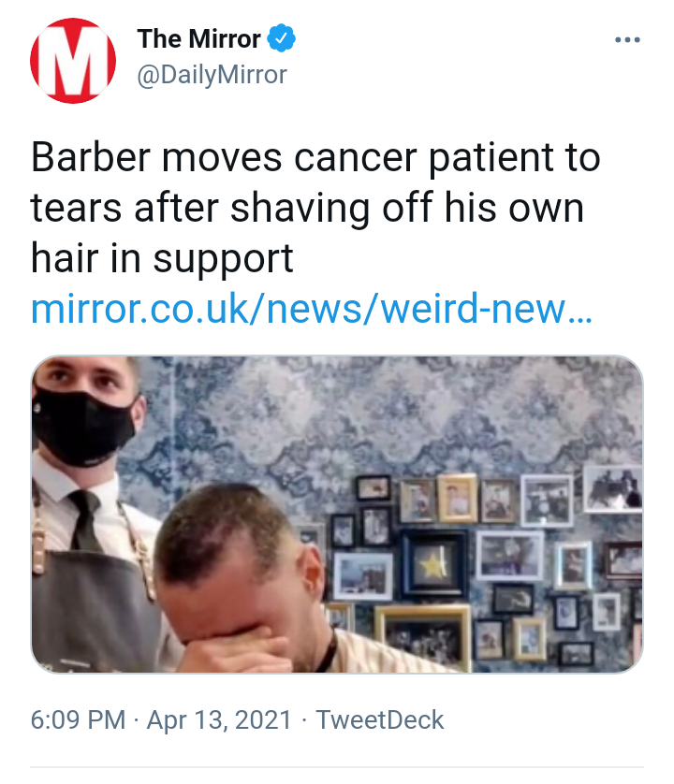Screen dimensions: 674x784
Task: Click the blue verified checkmark badge
Action: (x=281, y=38)
